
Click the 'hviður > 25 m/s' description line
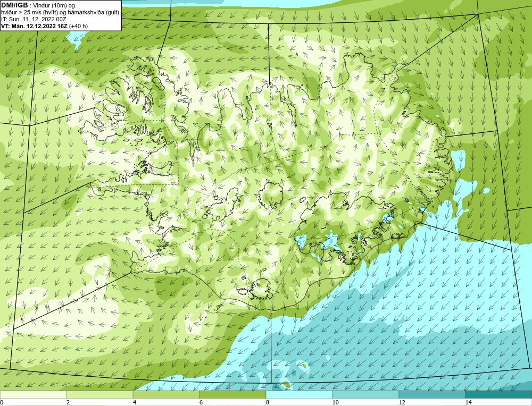coord(60,13)
